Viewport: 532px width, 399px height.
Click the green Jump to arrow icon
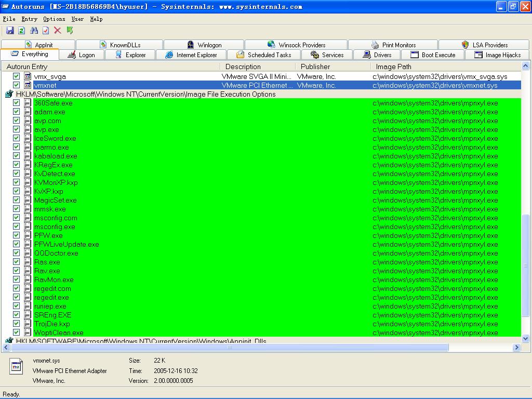tap(70, 31)
